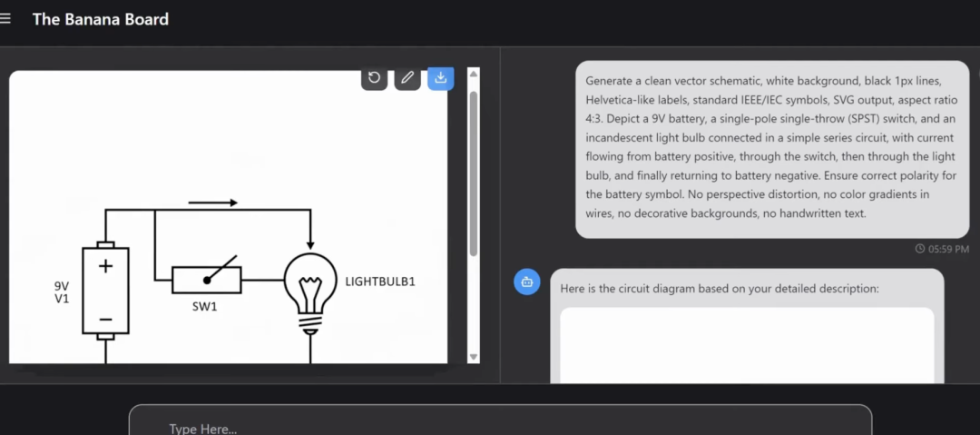Viewport: 980px width, 435px height.
Task: Click the pencil edit icon
Action: pos(407,78)
